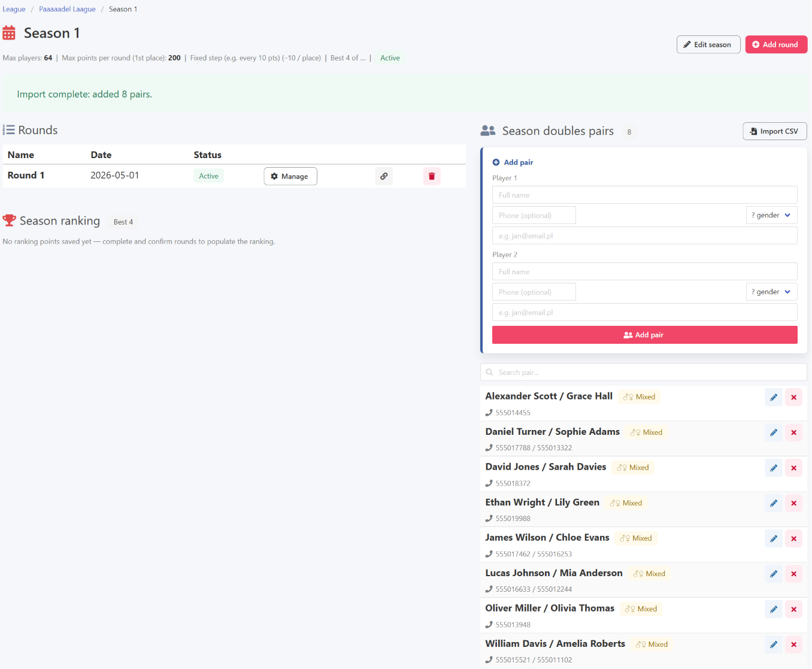
Task: Focus the Player 1 phone field
Action: coord(534,215)
